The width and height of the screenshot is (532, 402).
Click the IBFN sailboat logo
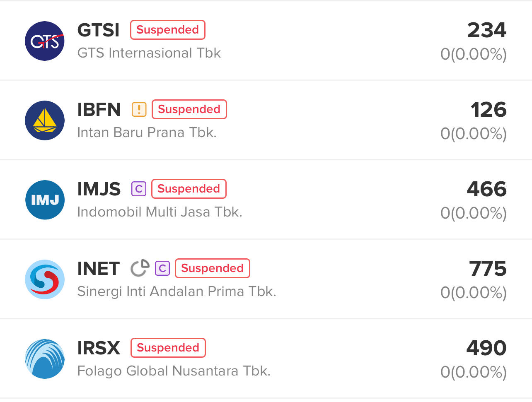tap(45, 120)
